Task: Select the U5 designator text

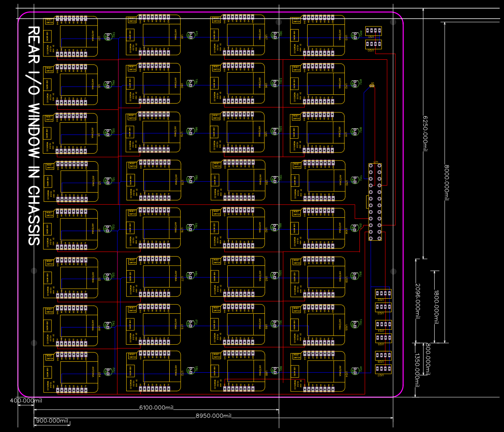Action: (x=99, y=86)
